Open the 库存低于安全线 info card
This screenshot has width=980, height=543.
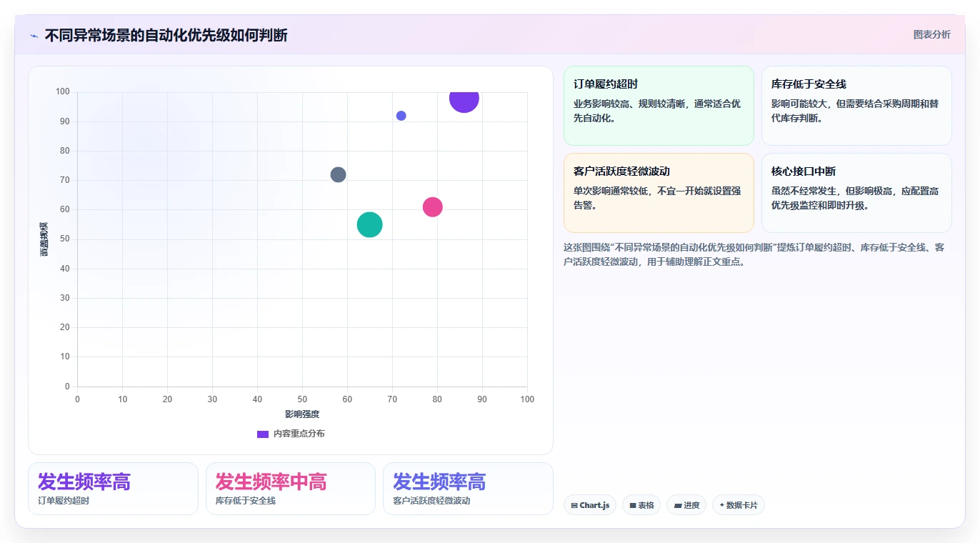coord(856,106)
